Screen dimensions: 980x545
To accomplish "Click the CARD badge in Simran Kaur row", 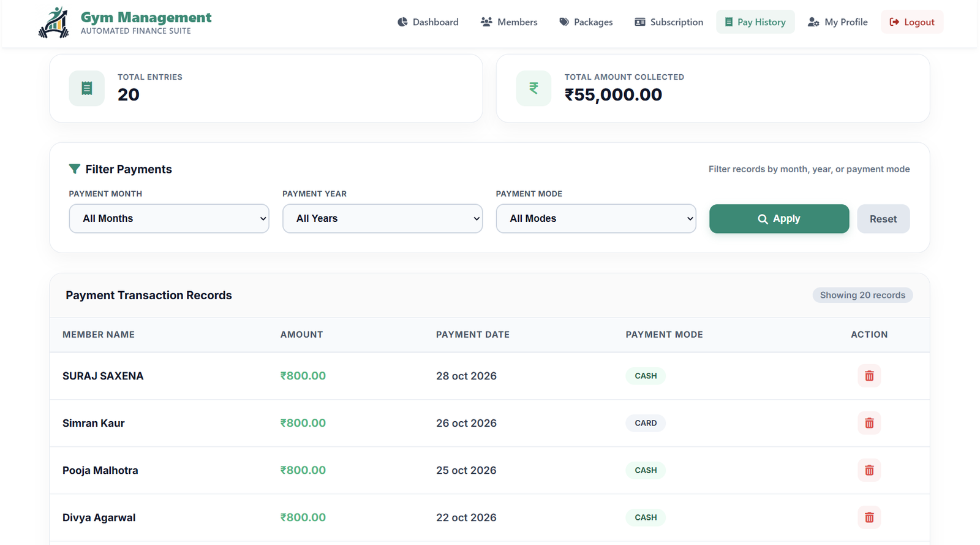I will point(646,423).
